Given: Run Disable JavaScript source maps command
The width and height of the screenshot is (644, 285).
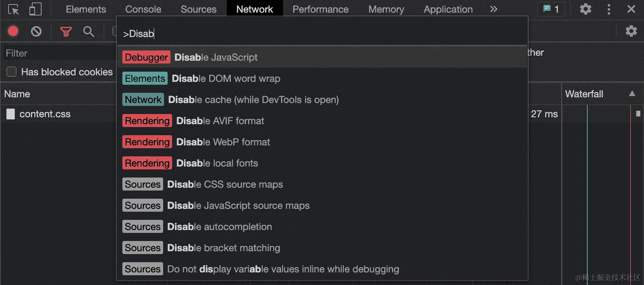Looking at the screenshot, I should click(322, 206).
